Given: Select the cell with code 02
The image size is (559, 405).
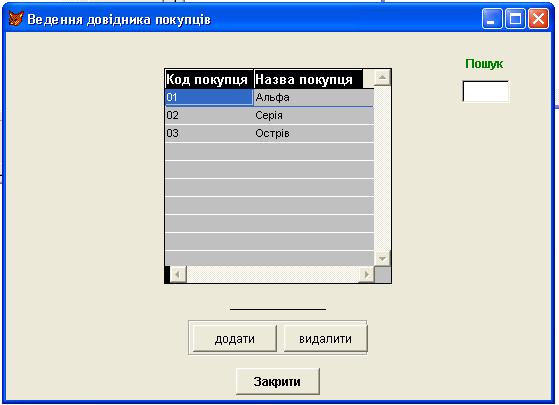Looking at the screenshot, I should click(x=209, y=115).
